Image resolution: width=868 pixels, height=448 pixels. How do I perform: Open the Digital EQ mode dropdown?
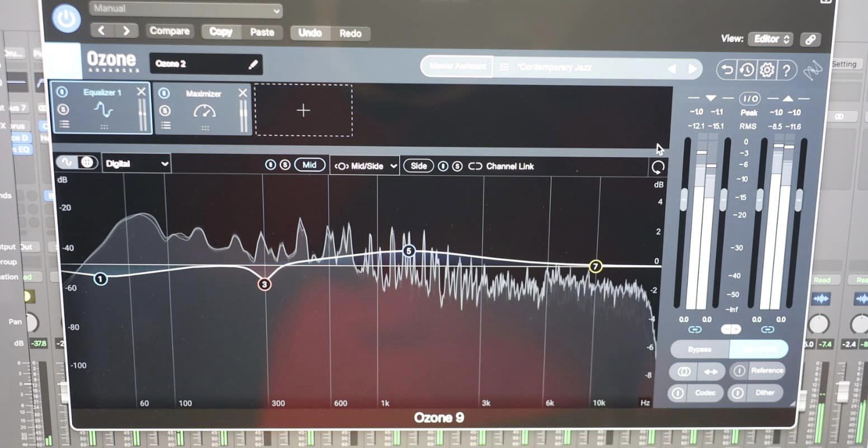point(137,163)
